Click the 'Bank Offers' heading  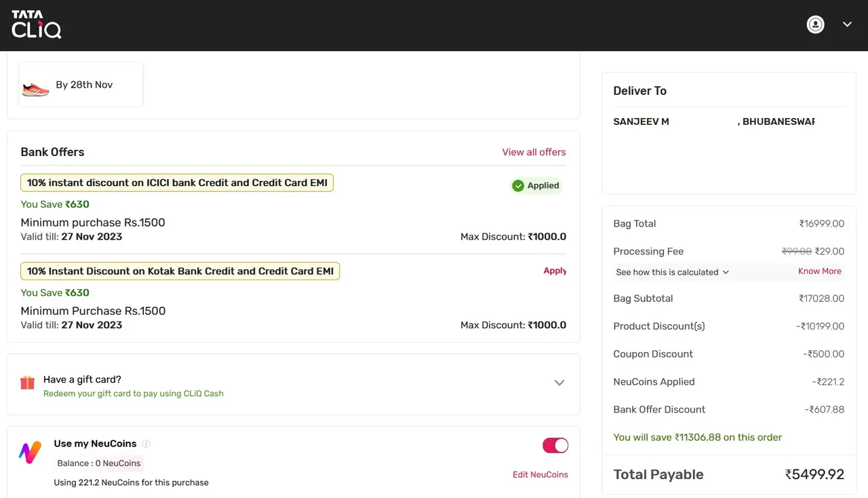52,152
